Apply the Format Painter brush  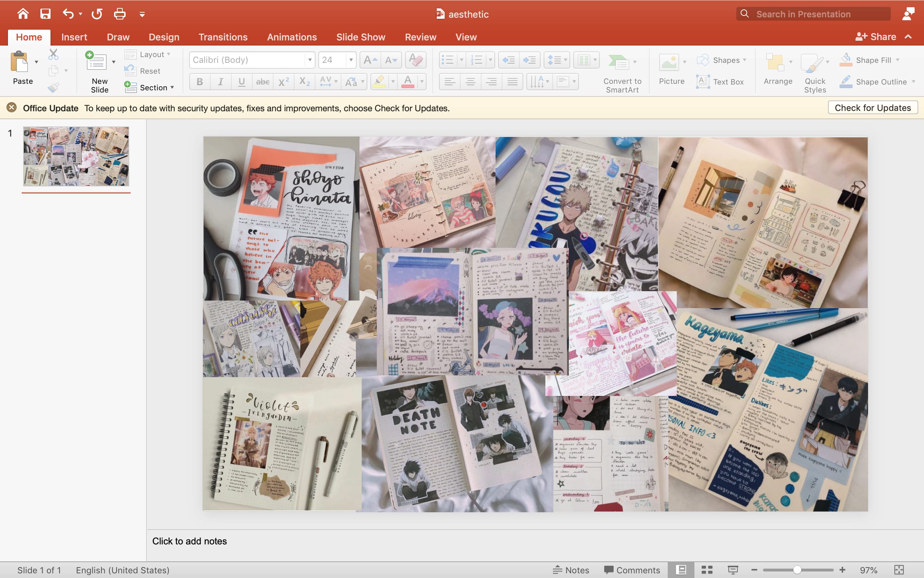53,87
